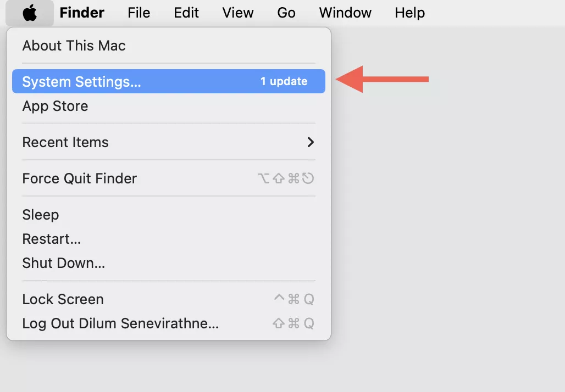Open the Finder menu
The height and width of the screenshot is (392, 565).
coord(82,13)
